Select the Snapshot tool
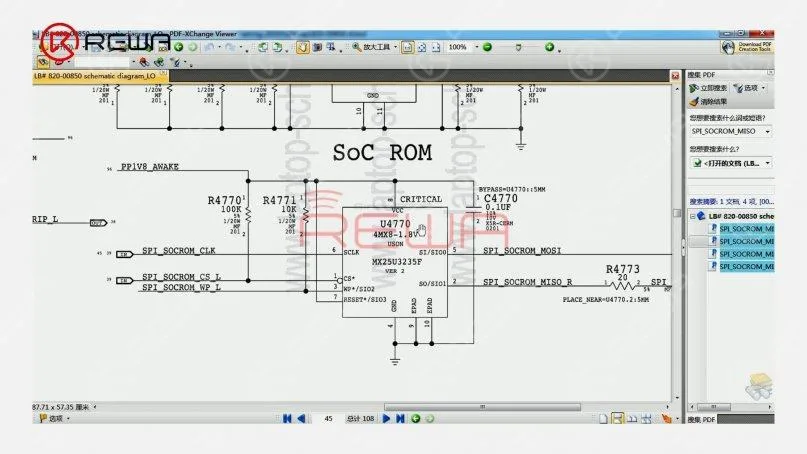The height and width of the screenshot is (454, 807). pos(318,47)
